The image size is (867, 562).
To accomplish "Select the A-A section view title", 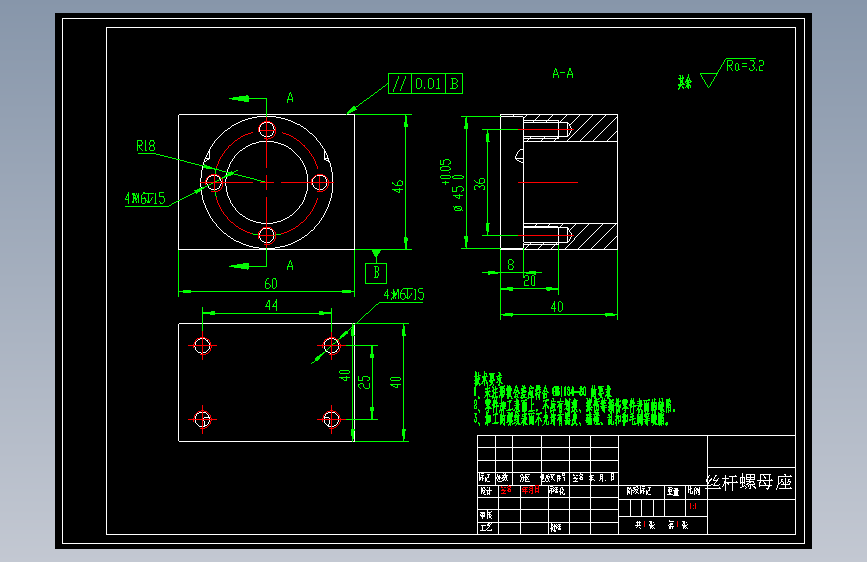I will point(563,74).
